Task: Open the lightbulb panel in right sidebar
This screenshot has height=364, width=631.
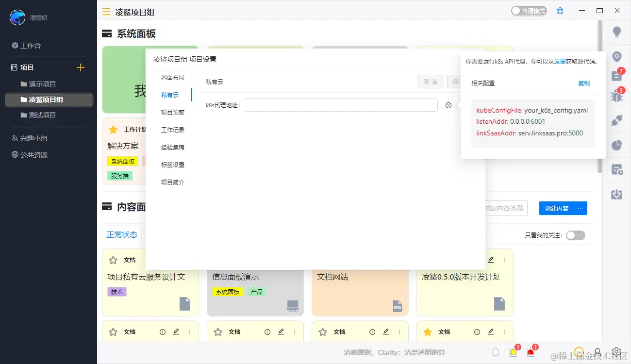Action: tap(617, 32)
